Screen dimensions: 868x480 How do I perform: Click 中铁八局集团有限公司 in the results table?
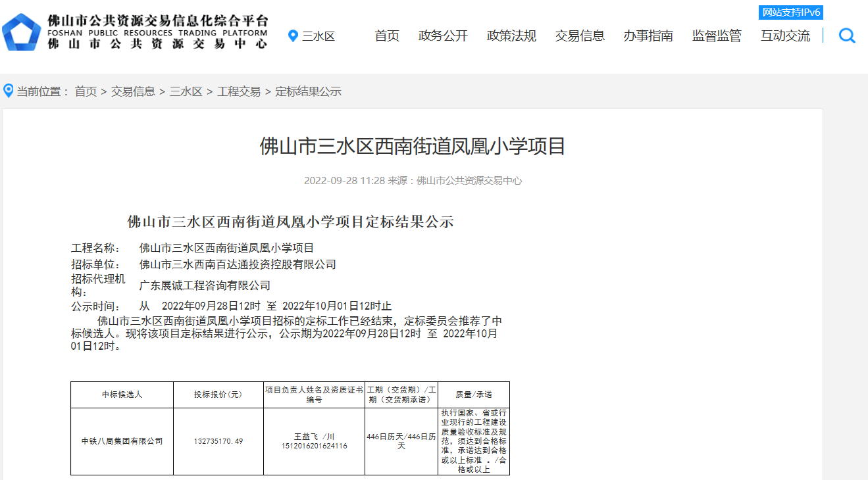[122, 441]
